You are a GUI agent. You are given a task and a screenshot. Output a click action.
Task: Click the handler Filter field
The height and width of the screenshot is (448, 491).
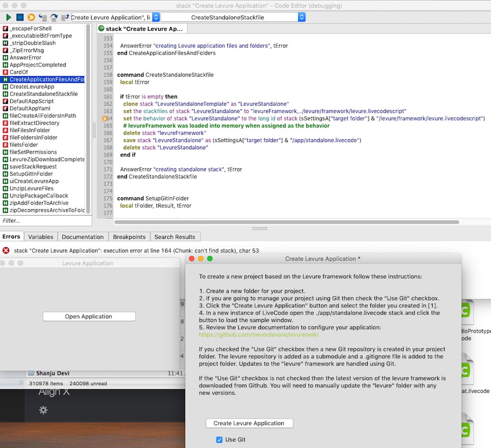click(x=46, y=221)
